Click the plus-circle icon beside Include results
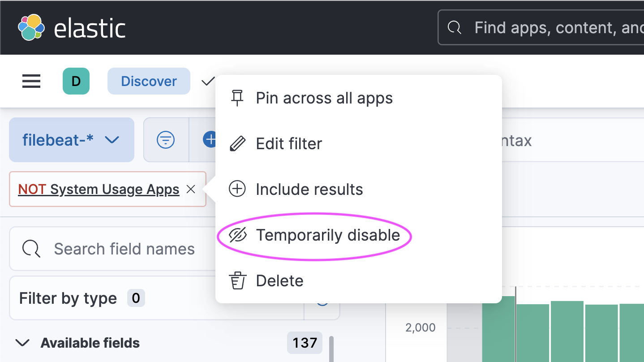The image size is (644, 362). (x=237, y=190)
